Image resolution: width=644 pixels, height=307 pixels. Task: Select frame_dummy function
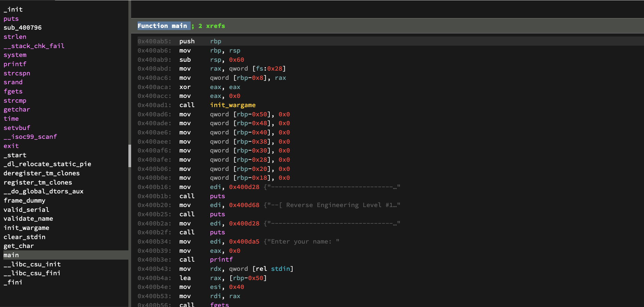(x=24, y=201)
